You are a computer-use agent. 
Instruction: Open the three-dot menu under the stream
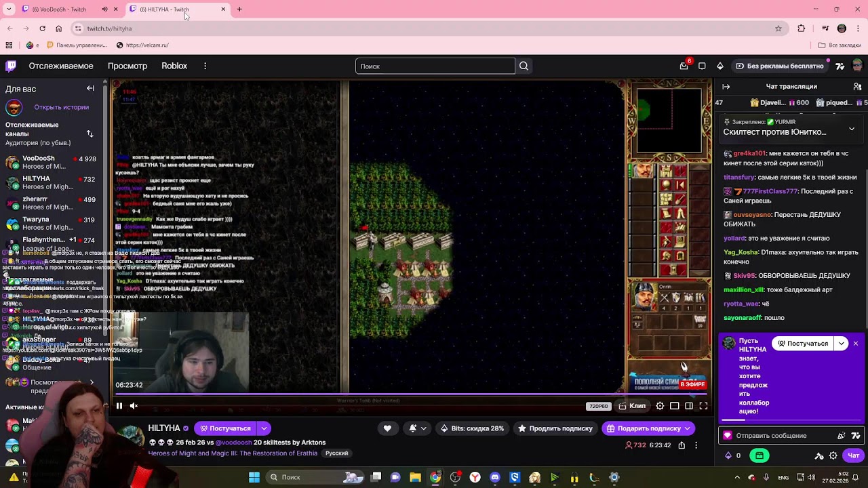coord(696,445)
